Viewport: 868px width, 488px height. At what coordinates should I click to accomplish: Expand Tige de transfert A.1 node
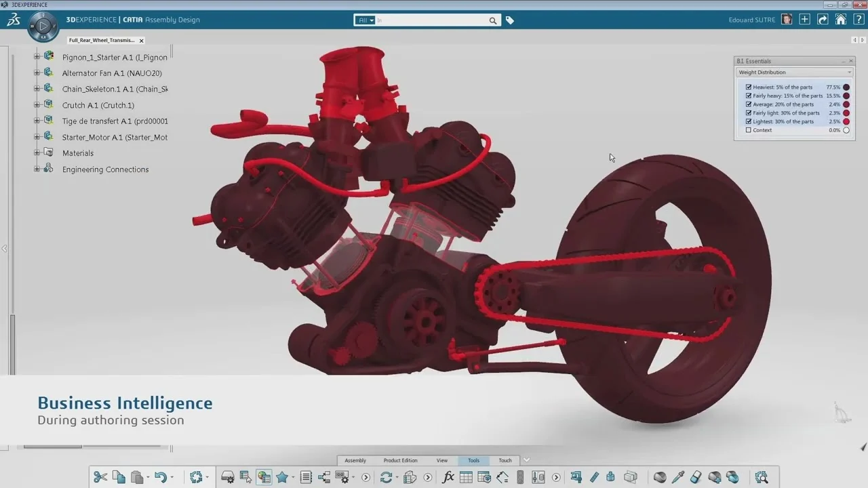[37, 121]
